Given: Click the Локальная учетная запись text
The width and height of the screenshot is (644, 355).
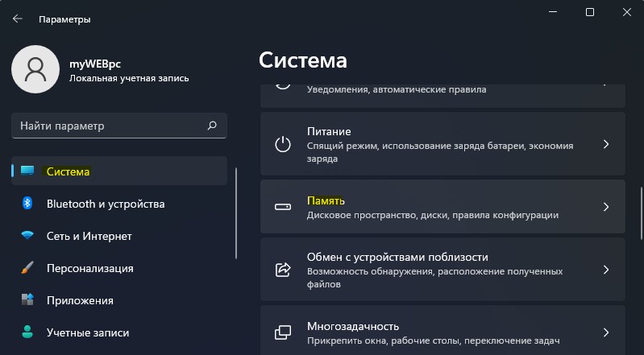Looking at the screenshot, I should (129, 78).
